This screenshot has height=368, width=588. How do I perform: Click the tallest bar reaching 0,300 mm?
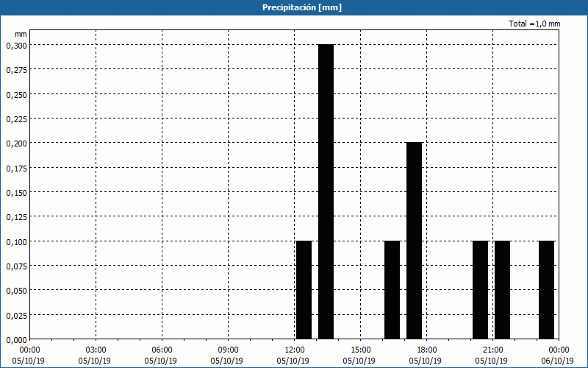(x=326, y=191)
